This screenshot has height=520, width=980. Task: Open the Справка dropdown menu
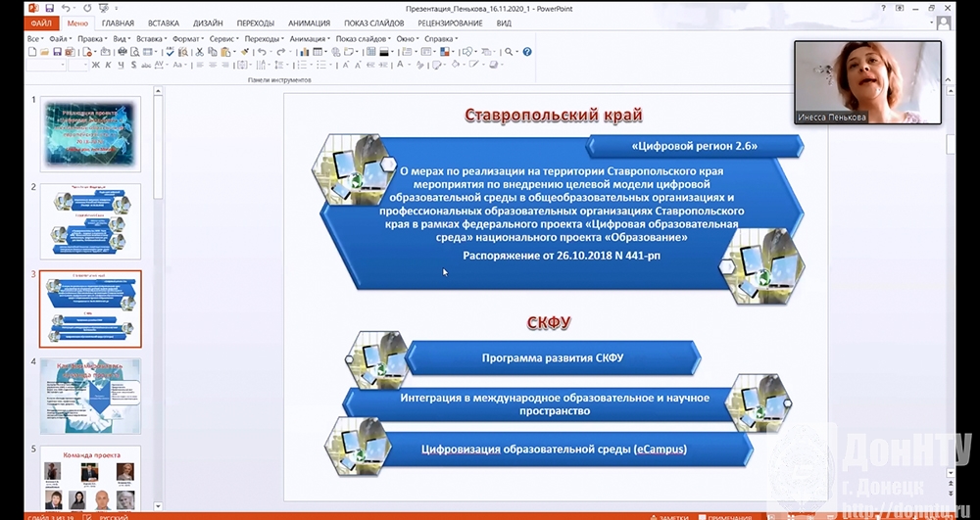[441, 39]
